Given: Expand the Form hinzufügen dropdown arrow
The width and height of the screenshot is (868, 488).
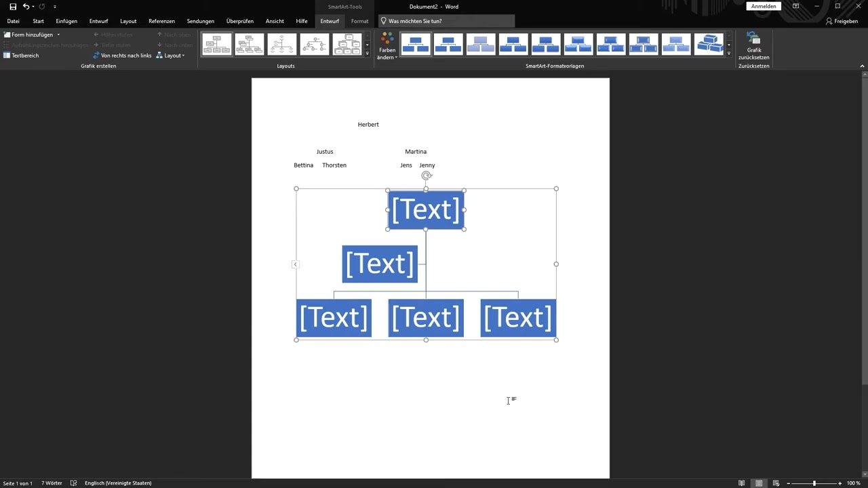Looking at the screenshot, I should tap(58, 35).
